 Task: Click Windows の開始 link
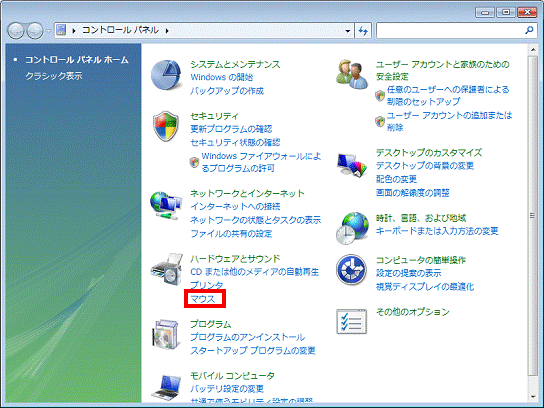pos(222,77)
